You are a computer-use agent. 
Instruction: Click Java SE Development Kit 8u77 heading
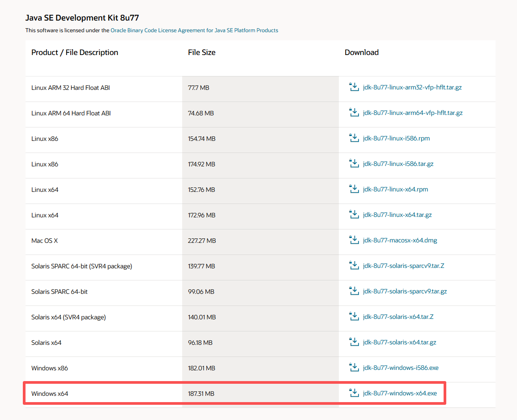pyautogui.click(x=82, y=18)
